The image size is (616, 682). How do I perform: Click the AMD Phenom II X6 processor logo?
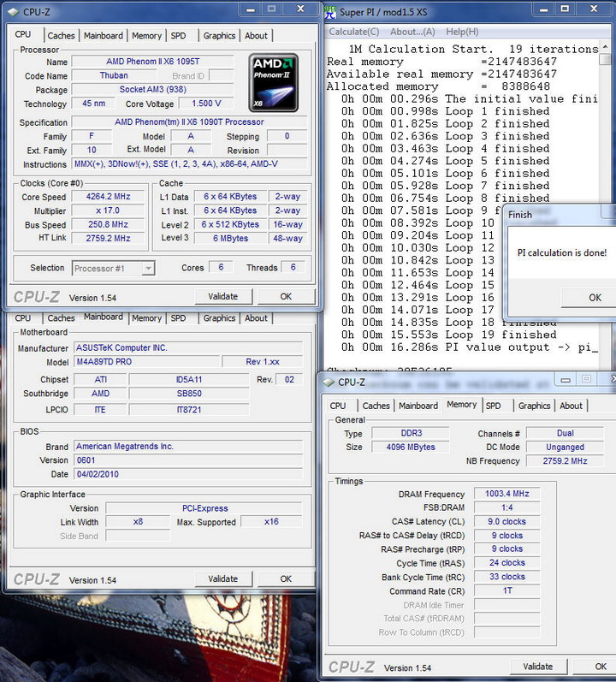tap(273, 83)
